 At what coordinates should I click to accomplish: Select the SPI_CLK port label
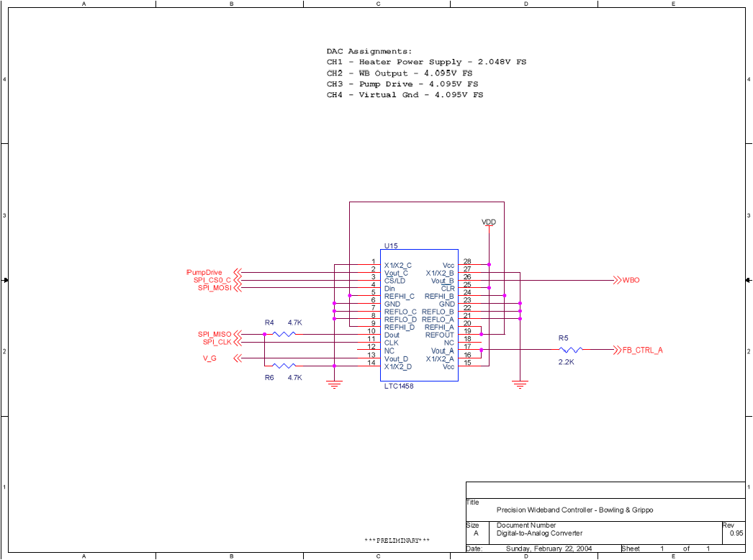coord(217,342)
